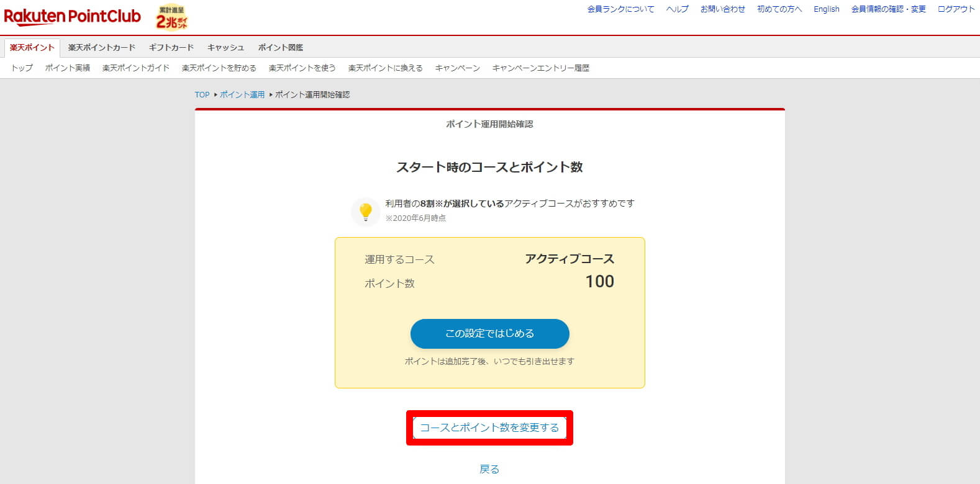Image resolution: width=980 pixels, height=484 pixels.
Task: Select the 楽天ポイント tab
Action: [32, 48]
